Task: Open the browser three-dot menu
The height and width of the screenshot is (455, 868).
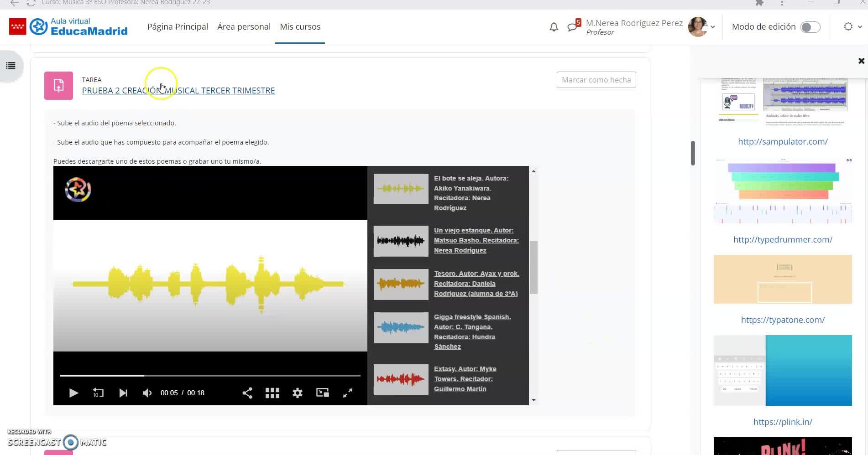Action: (782, 3)
